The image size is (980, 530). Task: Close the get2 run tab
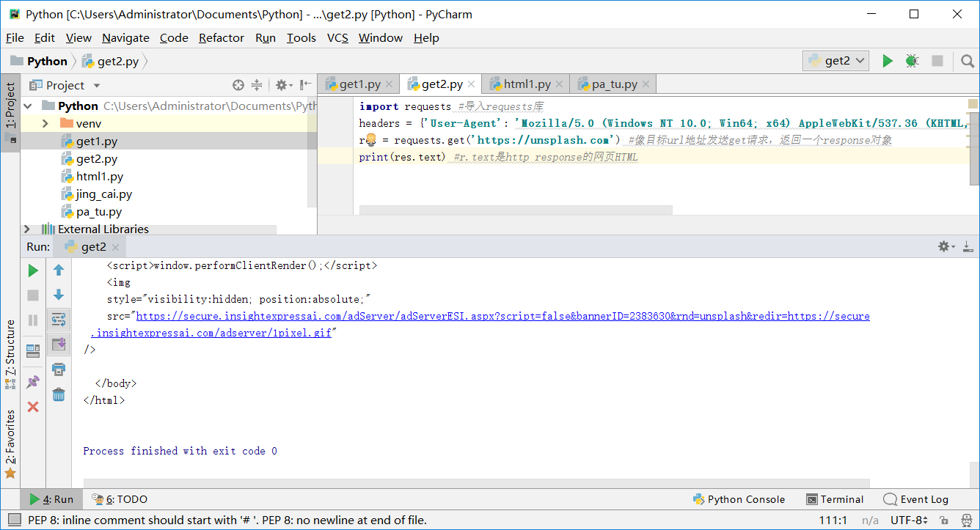pyautogui.click(x=116, y=247)
